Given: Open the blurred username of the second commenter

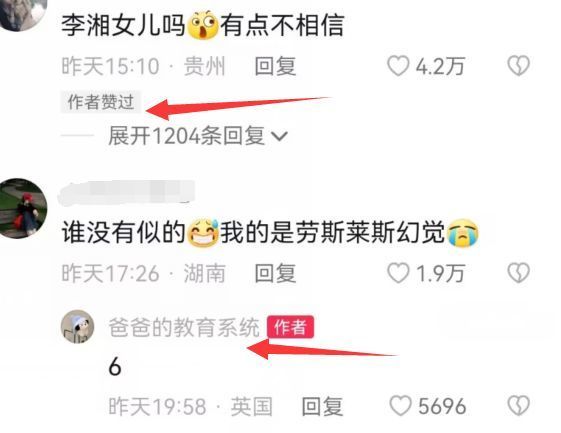Looking at the screenshot, I should pyautogui.click(x=127, y=193).
